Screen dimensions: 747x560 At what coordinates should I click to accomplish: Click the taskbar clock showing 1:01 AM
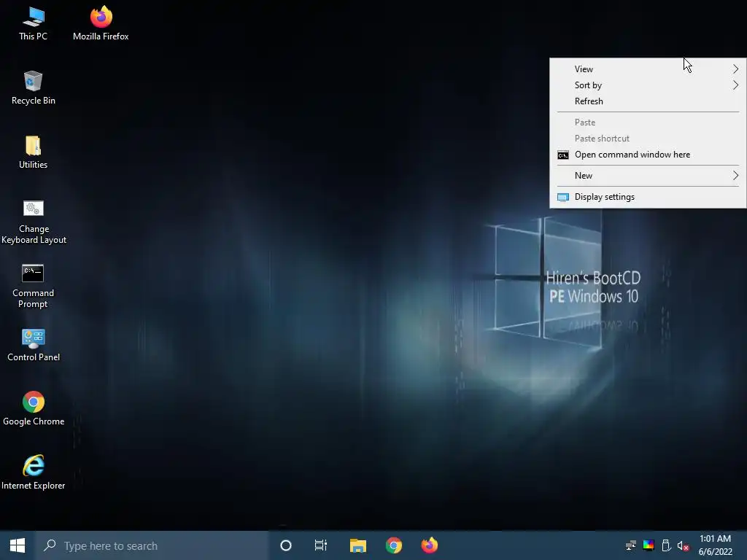coord(715,545)
